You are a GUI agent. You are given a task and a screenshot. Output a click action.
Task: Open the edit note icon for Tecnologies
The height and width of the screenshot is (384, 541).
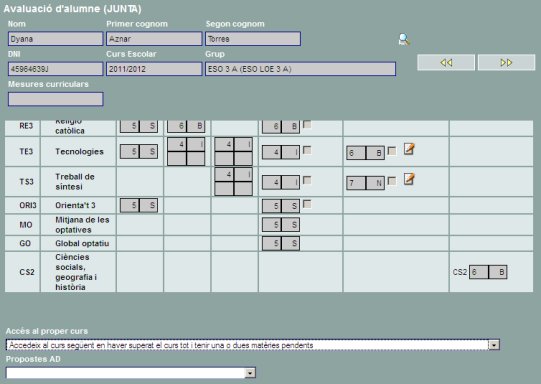coord(409,149)
